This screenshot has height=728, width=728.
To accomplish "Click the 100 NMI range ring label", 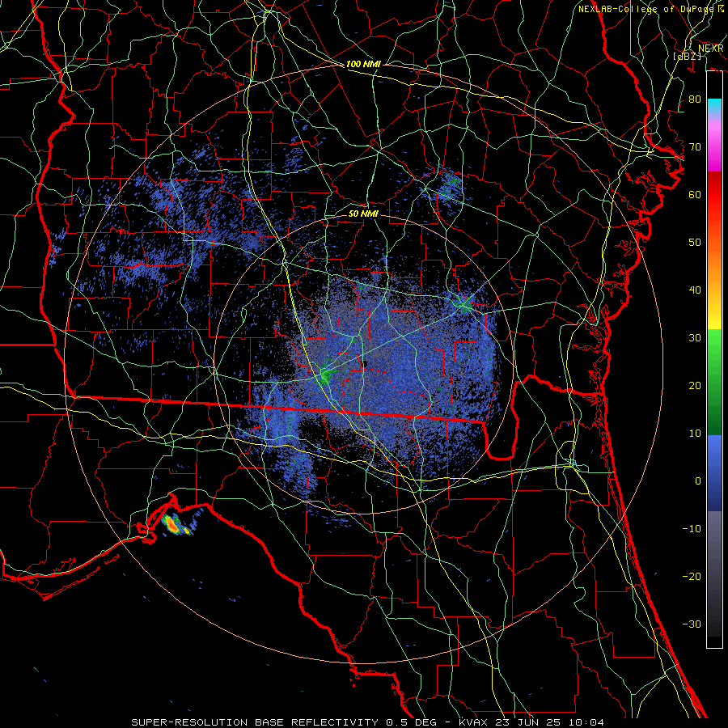I will point(363,64).
